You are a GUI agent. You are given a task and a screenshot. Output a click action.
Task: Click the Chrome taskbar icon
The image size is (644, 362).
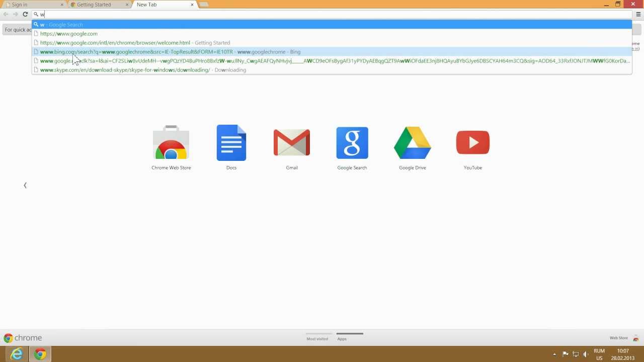tap(40, 354)
